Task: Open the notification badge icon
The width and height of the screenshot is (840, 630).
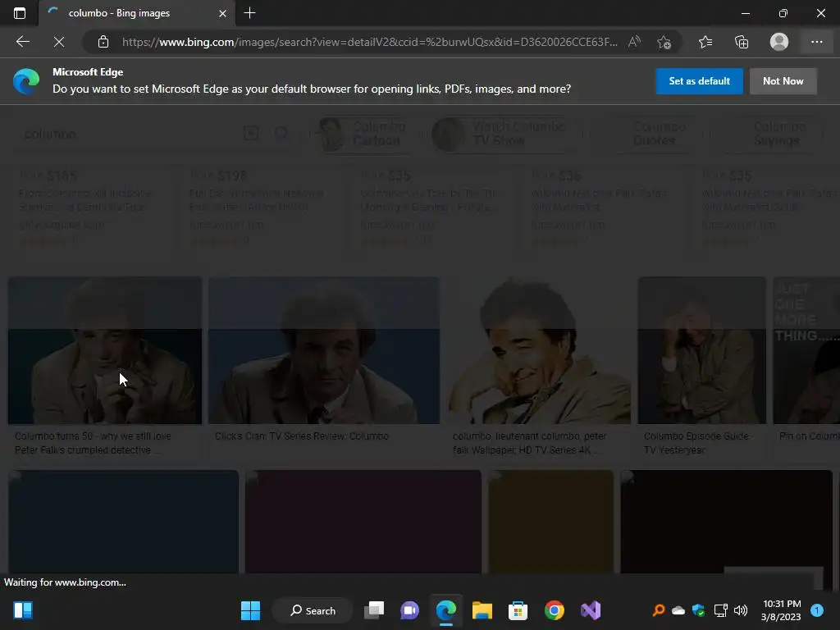Action: [x=817, y=610]
